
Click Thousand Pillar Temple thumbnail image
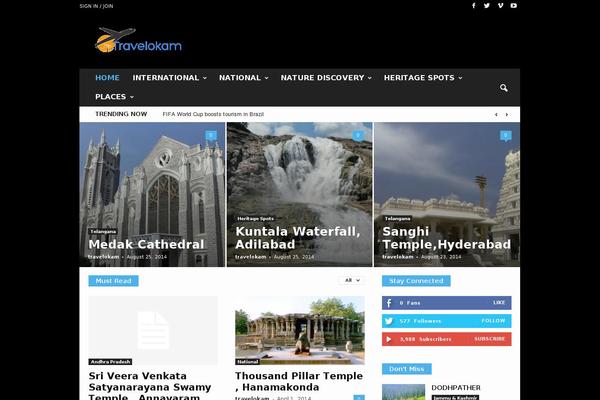(300, 330)
